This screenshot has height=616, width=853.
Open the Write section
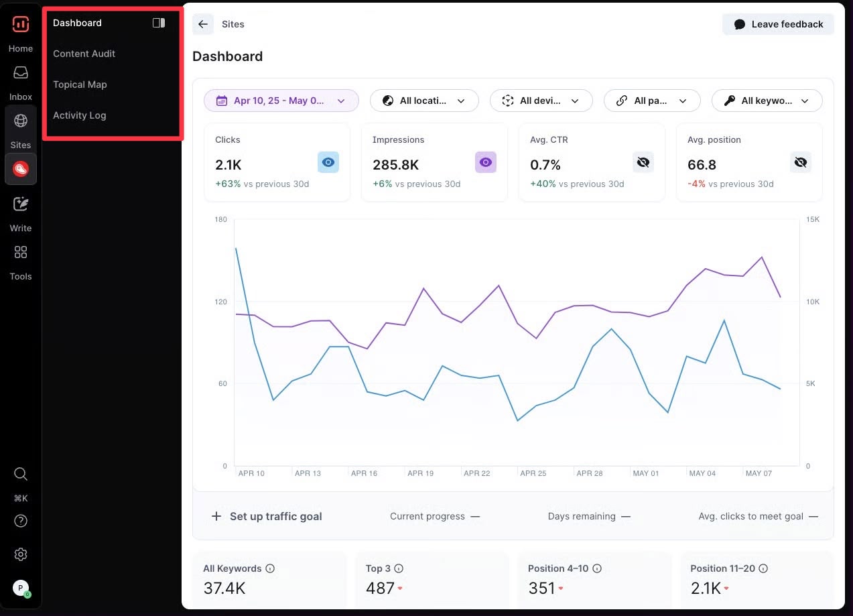[20, 209]
